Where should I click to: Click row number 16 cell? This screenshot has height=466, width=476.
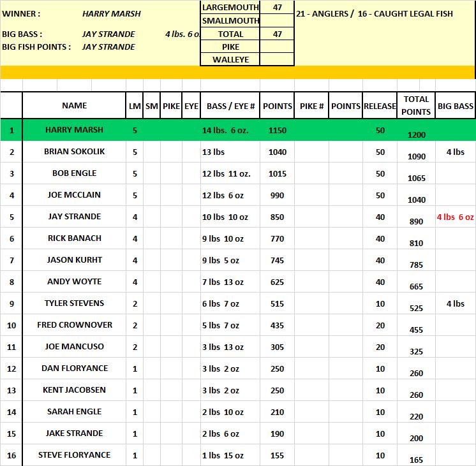(11, 455)
